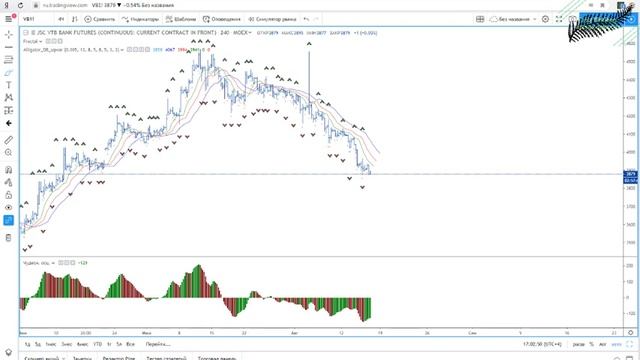The image size is (640, 360).
Task: Hide all drawings with the eye icon
Action: tap(8, 207)
